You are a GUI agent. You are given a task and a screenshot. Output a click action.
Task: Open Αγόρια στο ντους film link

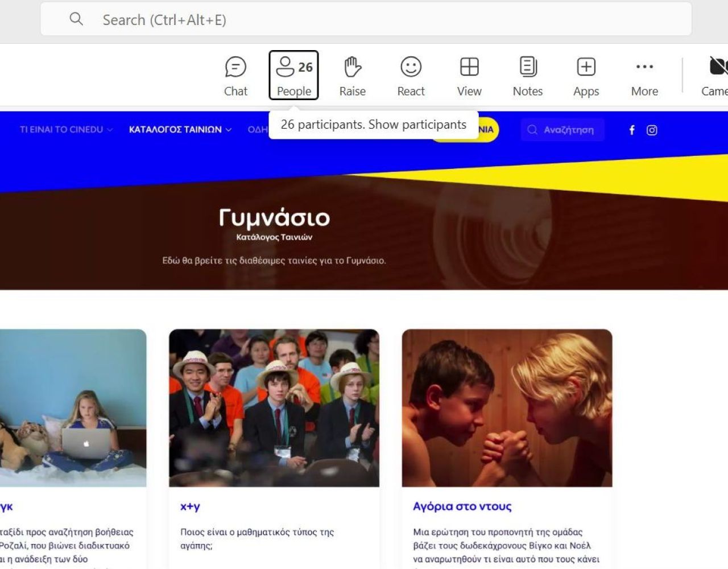click(x=462, y=506)
